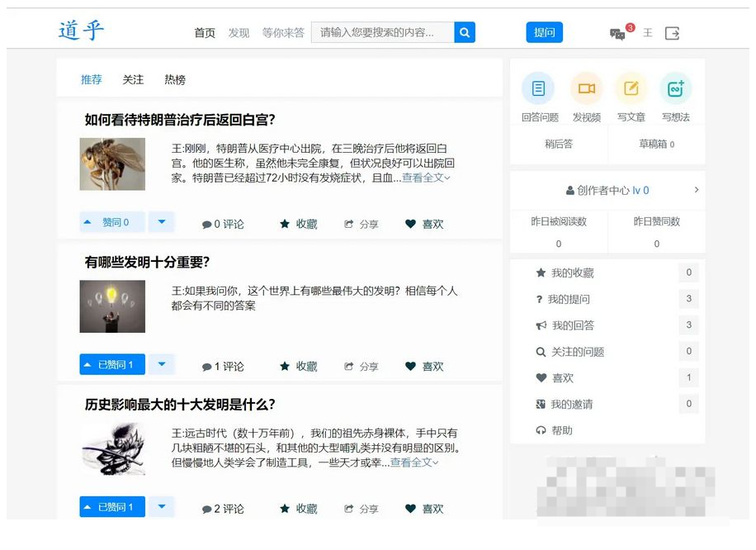Open the 1 评论 on 有哪些发明十分重要
The height and width of the screenshot is (550, 756).
click(223, 366)
